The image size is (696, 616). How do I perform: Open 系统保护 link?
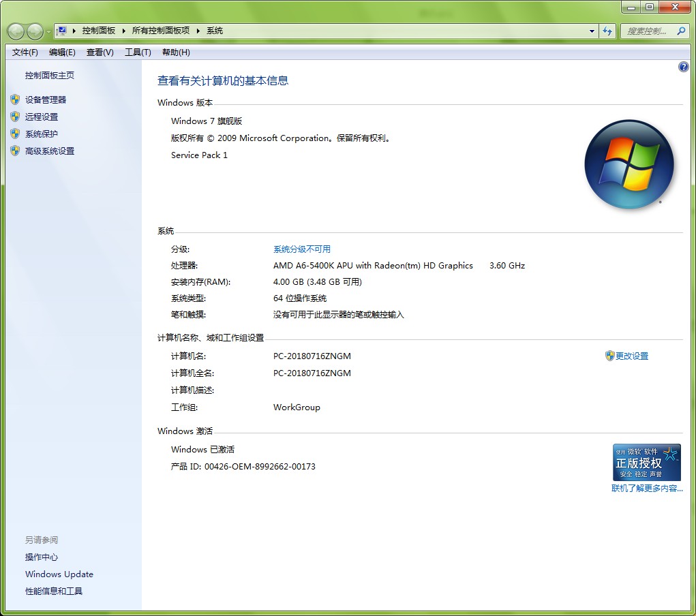point(42,134)
